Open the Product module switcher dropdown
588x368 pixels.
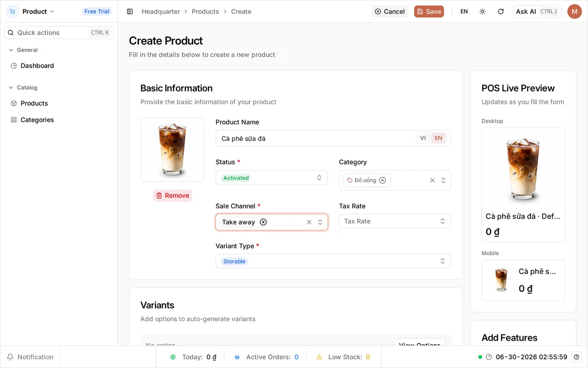tap(39, 11)
